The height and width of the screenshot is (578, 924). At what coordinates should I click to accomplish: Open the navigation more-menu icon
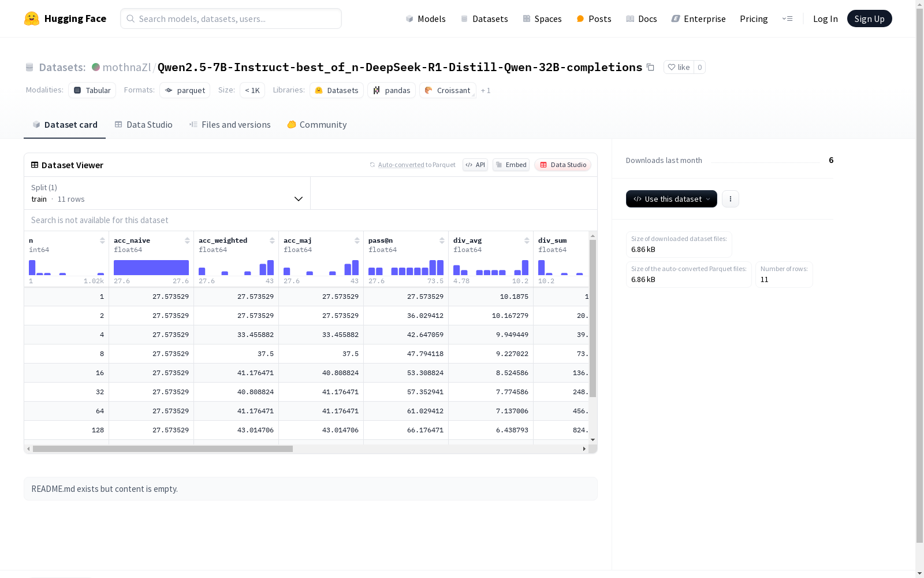pos(787,18)
